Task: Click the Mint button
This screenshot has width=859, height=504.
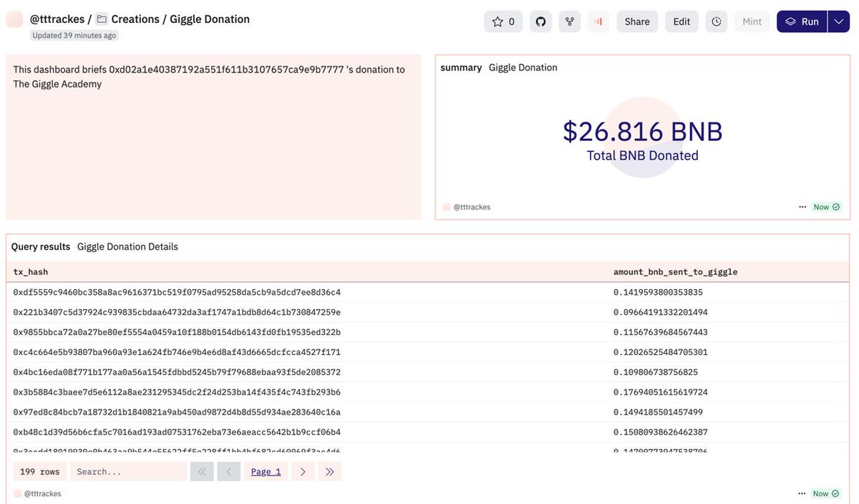Action: (x=752, y=21)
